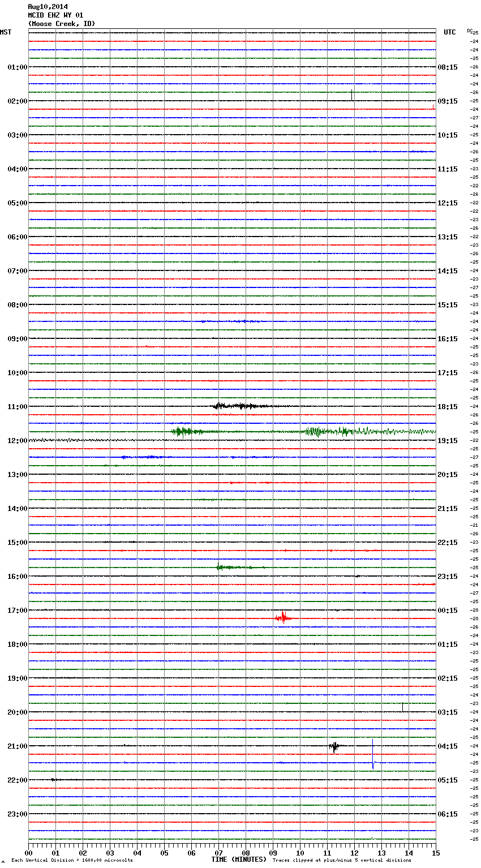Click the 04:15 UTC time label
This screenshot has height=868, width=481.
click(448, 746)
